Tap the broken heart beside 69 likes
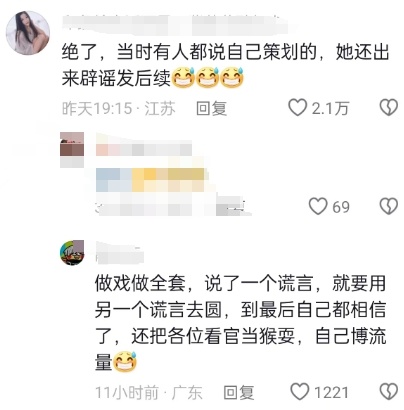Viewport: 404px width, 410px height. (389, 206)
